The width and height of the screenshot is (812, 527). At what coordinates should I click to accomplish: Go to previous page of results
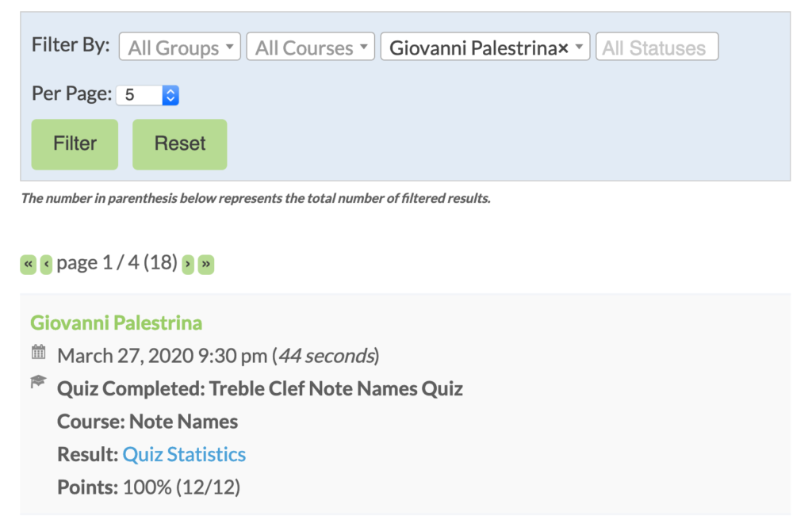[x=46, y=264]
